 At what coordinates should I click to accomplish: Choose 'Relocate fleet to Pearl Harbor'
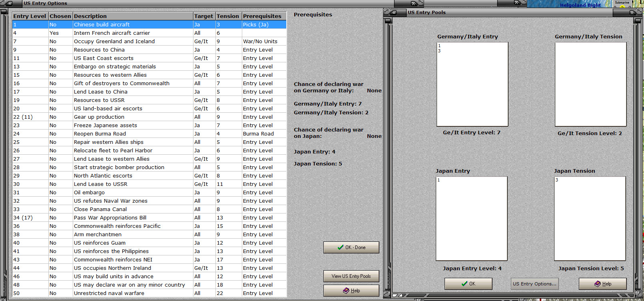click(x=150, y=150)
